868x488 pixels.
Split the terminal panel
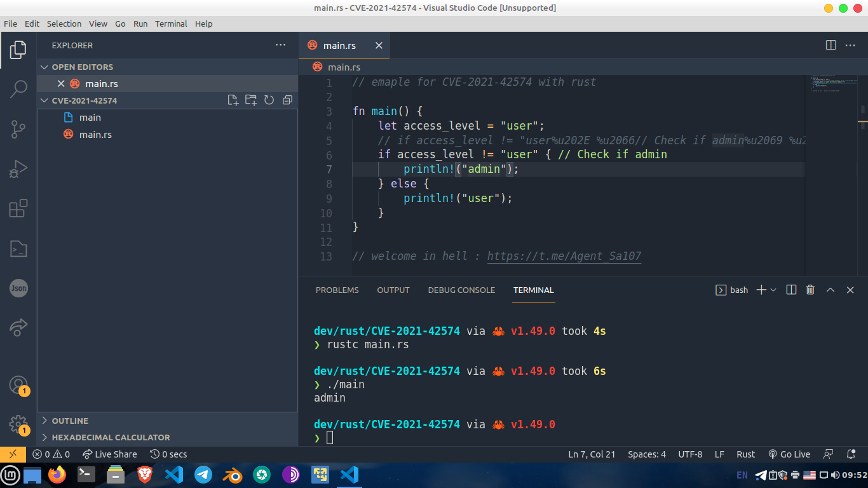tap(791, 290)
